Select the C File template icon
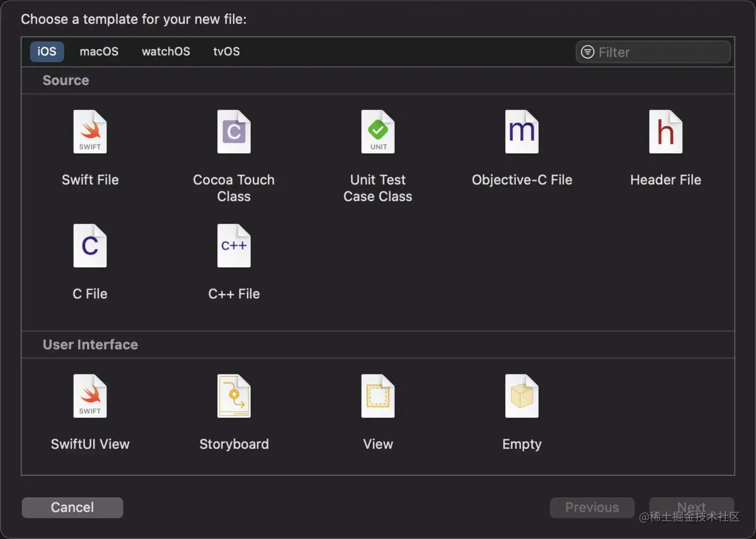Image resolution: width=756 pixels, height=539 pixels. [x=90, y=246]
